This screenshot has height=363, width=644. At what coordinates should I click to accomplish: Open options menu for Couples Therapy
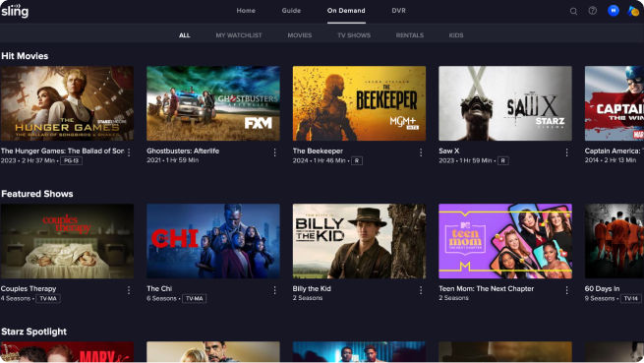click(x=129, y=290)
